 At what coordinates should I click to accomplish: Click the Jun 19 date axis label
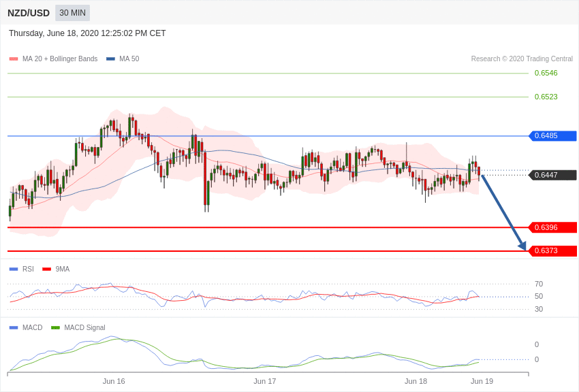pos(482,381)
